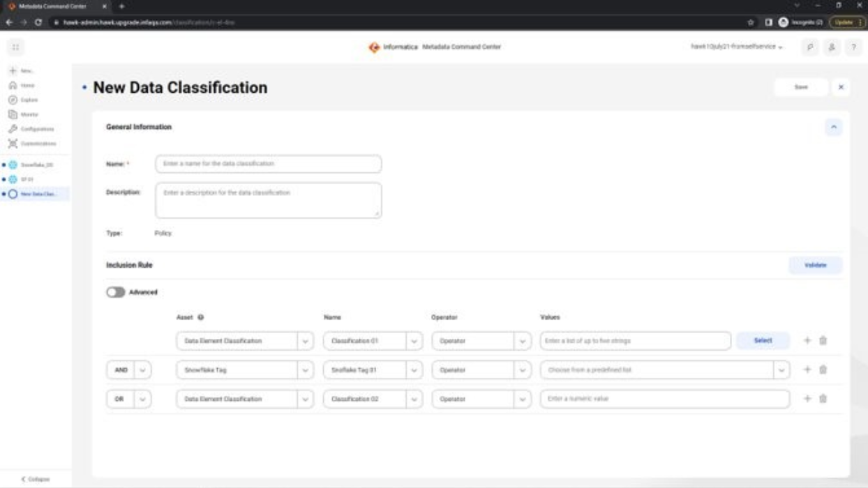Open the browser side panel icon

[x=768, y=22]
